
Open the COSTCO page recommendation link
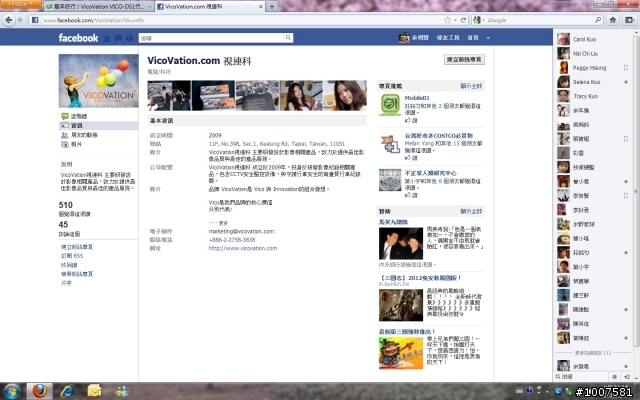[438, 136]
